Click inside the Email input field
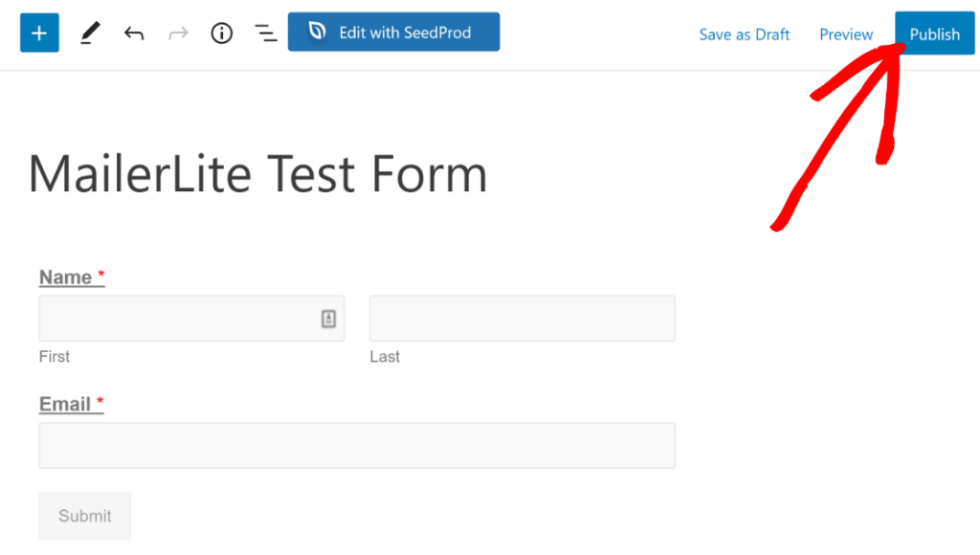The width and height of the screenshot is (980, 555). 356,445
